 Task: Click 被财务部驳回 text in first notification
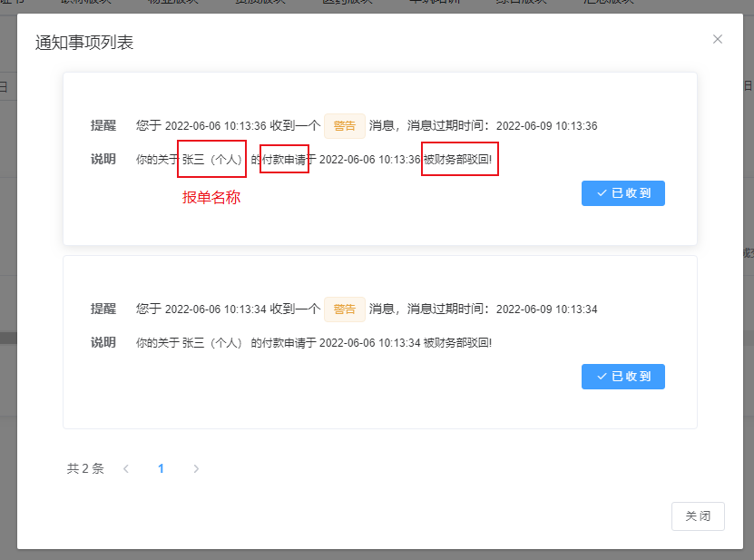coord(458,160)
